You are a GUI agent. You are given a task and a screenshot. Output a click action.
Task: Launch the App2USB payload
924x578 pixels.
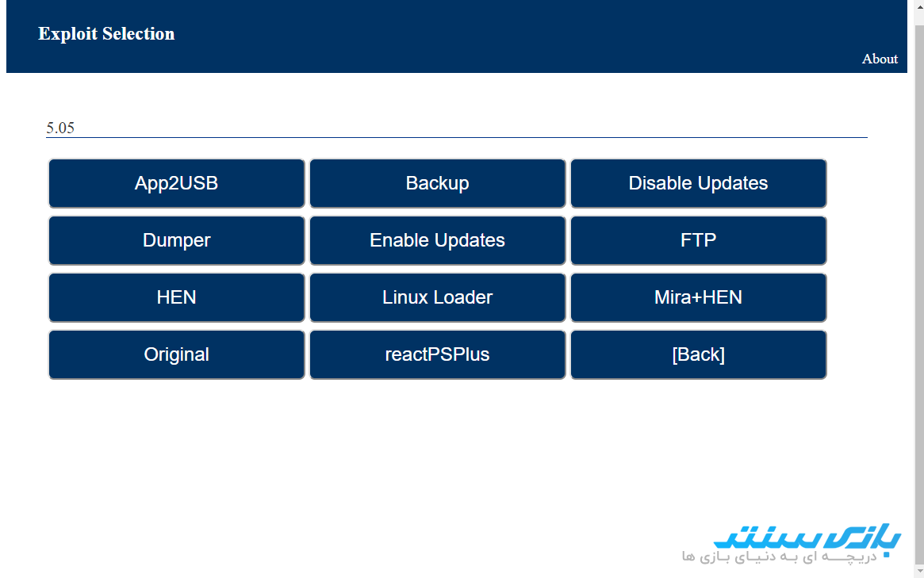tap(176, 183)
